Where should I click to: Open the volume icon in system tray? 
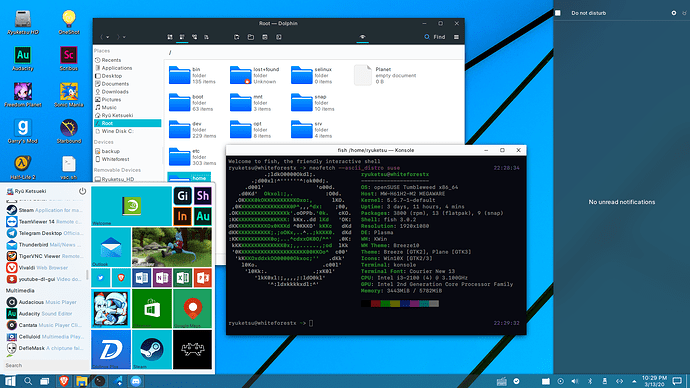[x=575, y=381]
